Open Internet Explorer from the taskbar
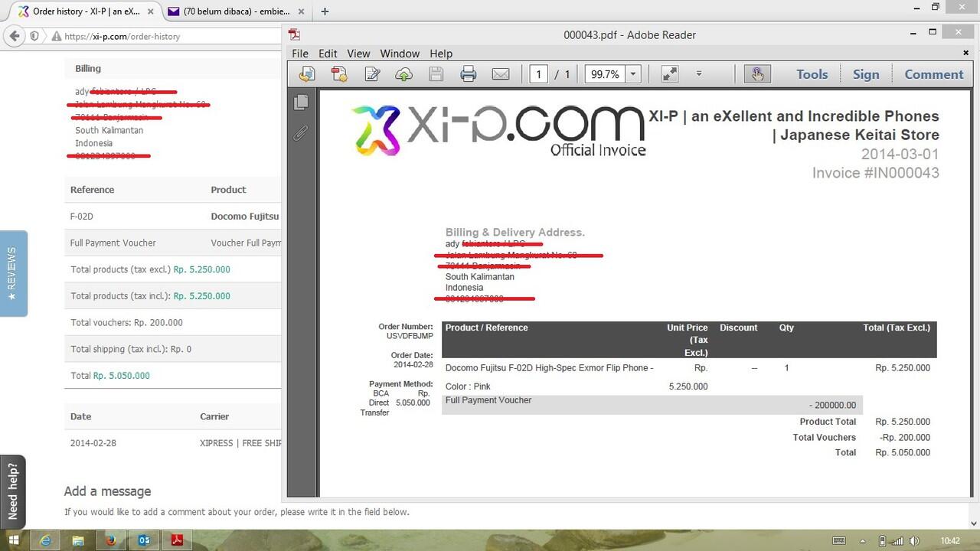Image resolution: width=980 pixels, height=551 pixels. (x=46, y=540)
